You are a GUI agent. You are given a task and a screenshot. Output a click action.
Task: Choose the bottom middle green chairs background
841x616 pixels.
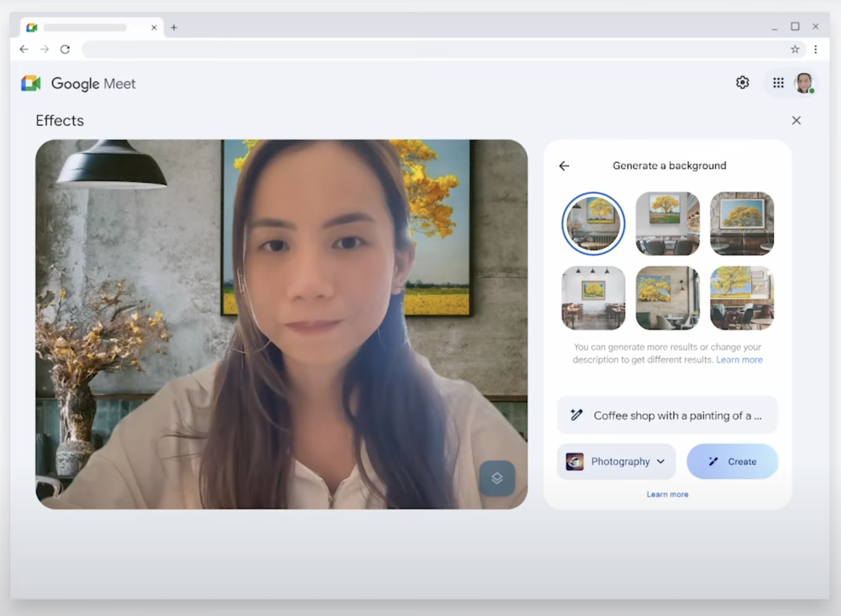(667, 298)
